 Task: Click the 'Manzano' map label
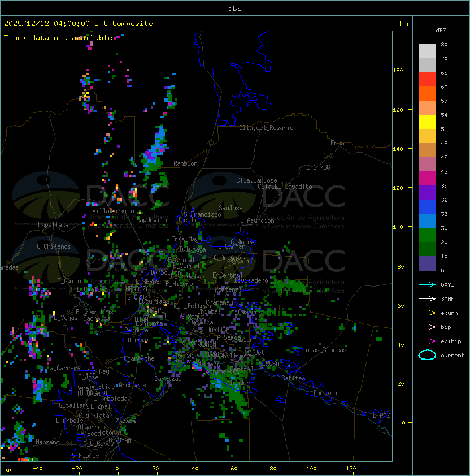(47, 442)
